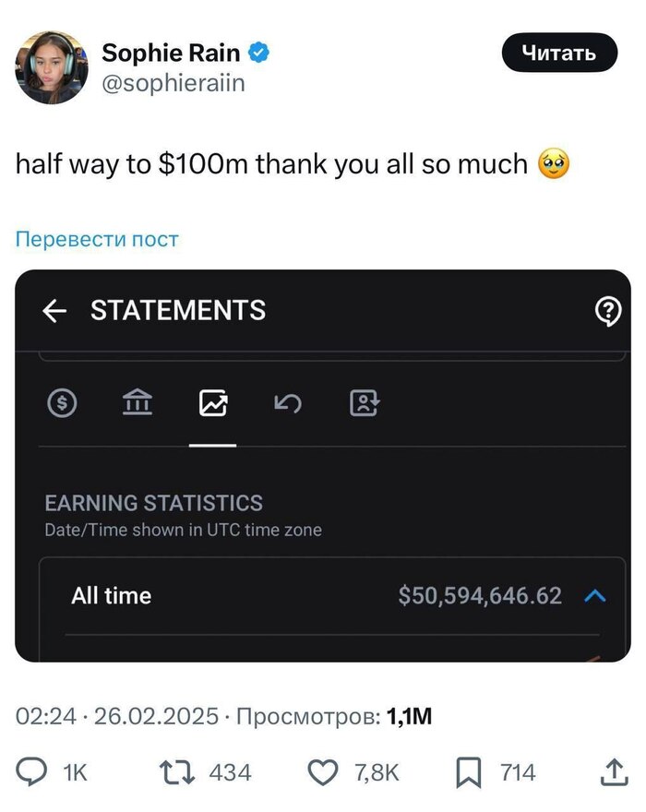The width and height of the screenshot is (646, 812).
Task: Select the chargebacks undo arrow tab
Action: (288, 403)
